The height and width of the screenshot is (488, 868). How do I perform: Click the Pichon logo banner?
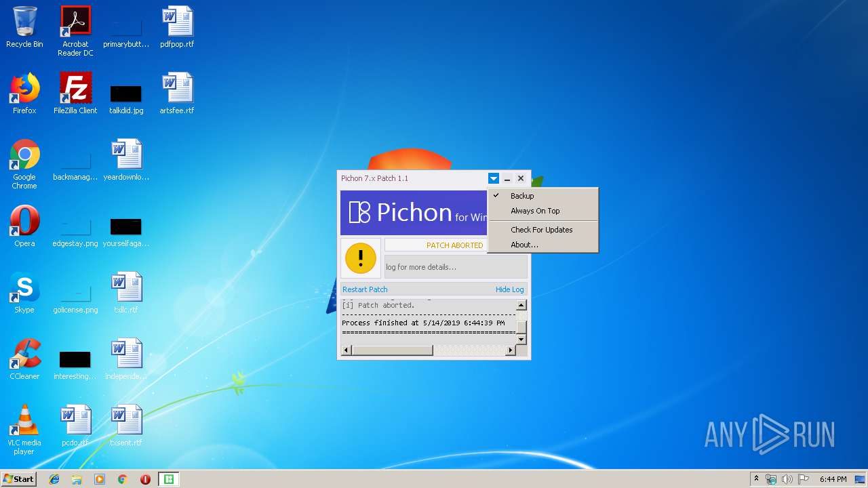click(x=414, y=213)
